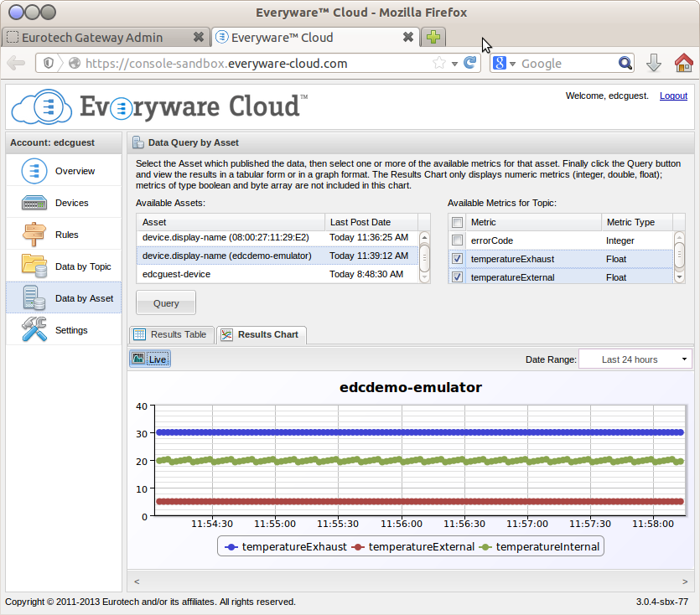The width and height of the screenshot is (700, 615).
Task: Click the Settings tools icon
Action: point(34,330)
